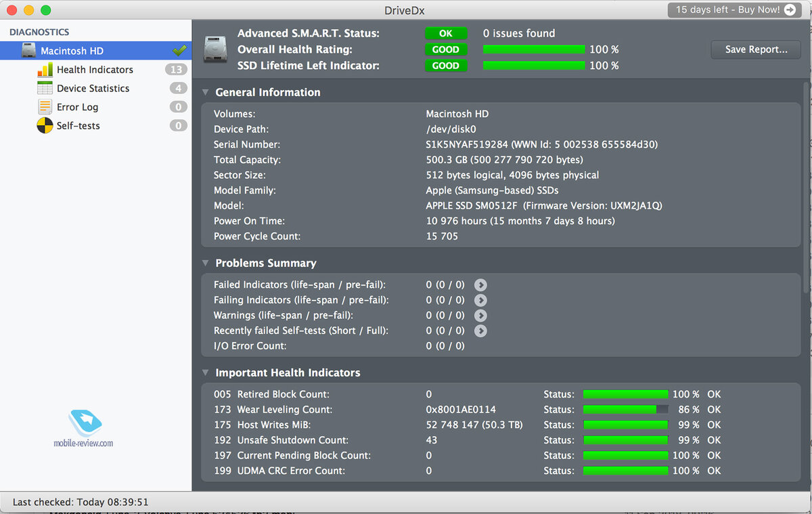Click badge 13 beside Health Indicators
The image size is (812, 514).
click(177, 70)
